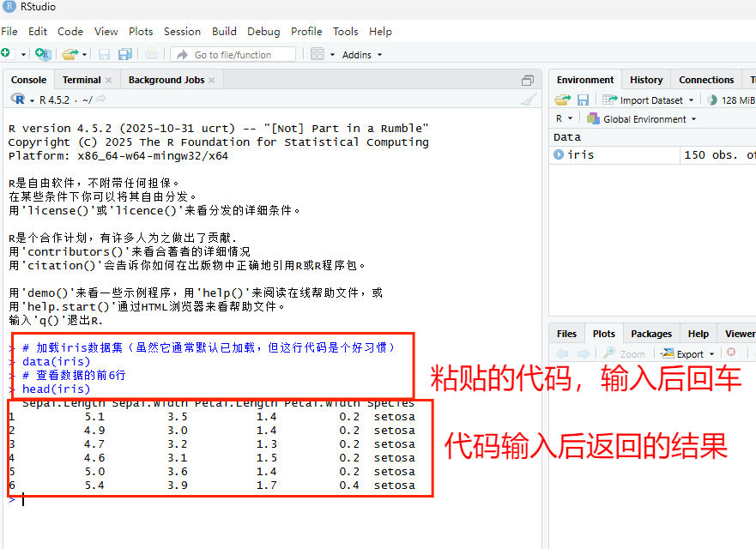This screenshot has height=549, width=756.
Task: Open the View menu
Action: (x=106, y=32)
